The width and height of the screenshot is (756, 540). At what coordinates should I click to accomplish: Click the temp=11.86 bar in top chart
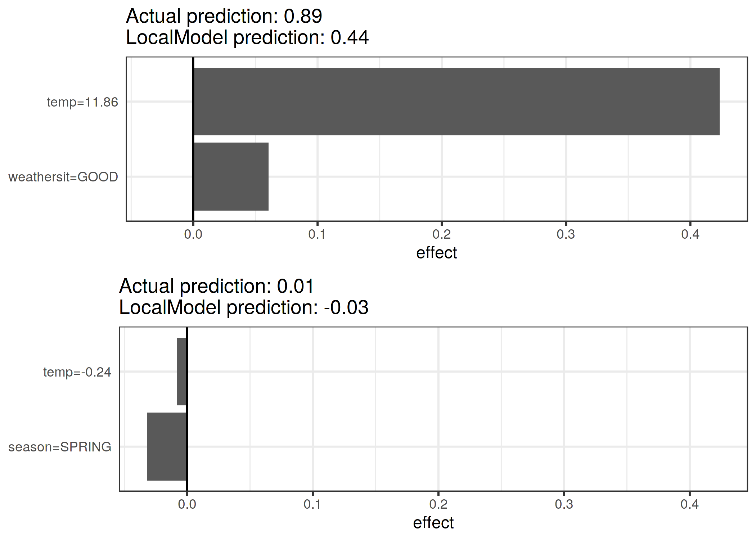(456, 102)
